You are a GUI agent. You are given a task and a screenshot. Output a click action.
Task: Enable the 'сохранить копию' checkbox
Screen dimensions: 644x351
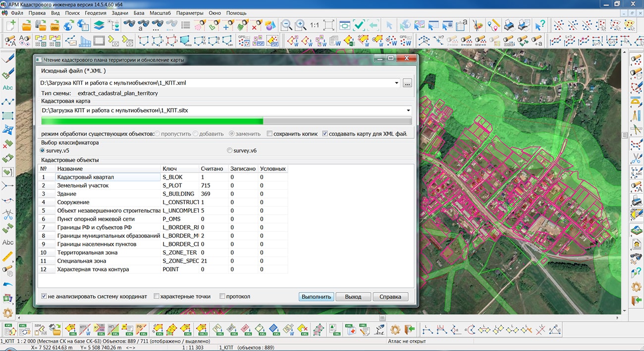pyautogui.click(x=269, y=134)
